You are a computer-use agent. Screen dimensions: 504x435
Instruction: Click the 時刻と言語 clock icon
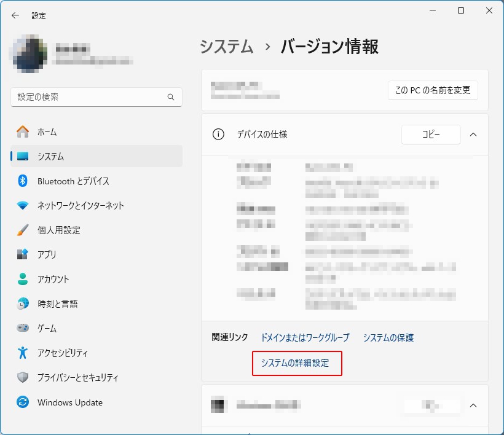(23, 304)
